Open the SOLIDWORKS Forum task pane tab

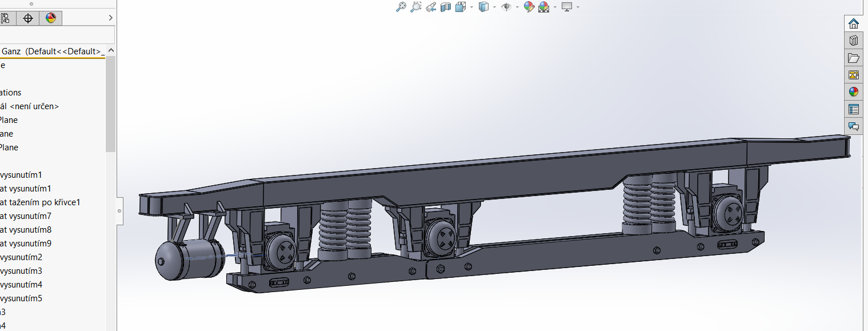[x=854, y=126]
